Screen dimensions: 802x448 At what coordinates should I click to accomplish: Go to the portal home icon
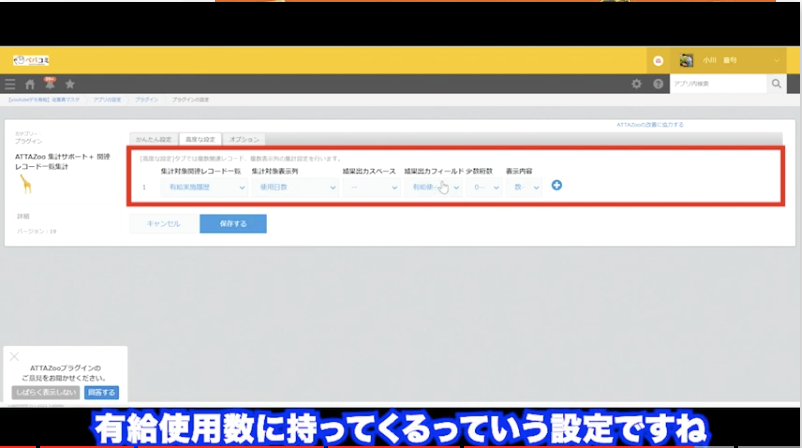[x=30, y=85]
